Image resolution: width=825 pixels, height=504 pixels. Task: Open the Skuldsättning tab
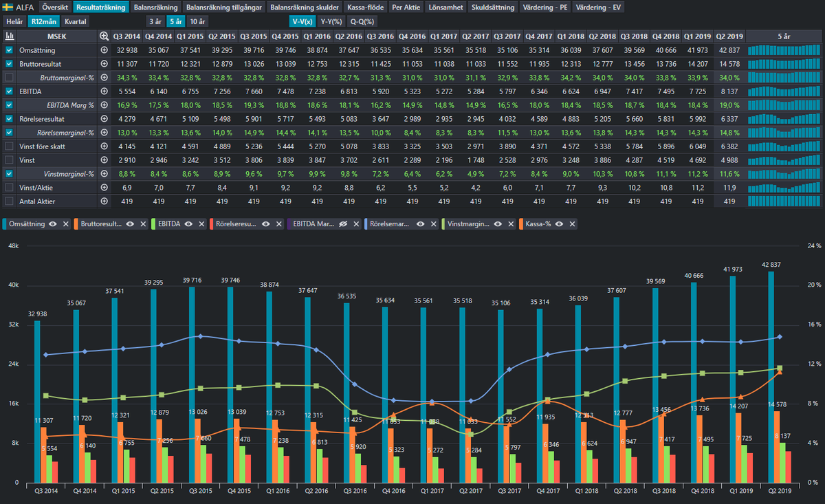(493, 8)
